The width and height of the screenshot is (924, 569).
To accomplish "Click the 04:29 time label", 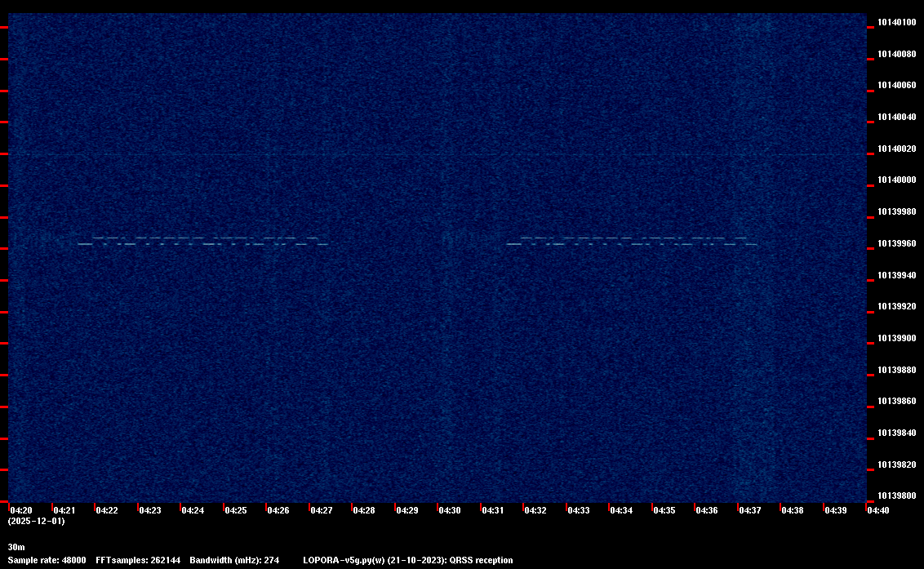I will pyautogui.click(x=407, y=510).
